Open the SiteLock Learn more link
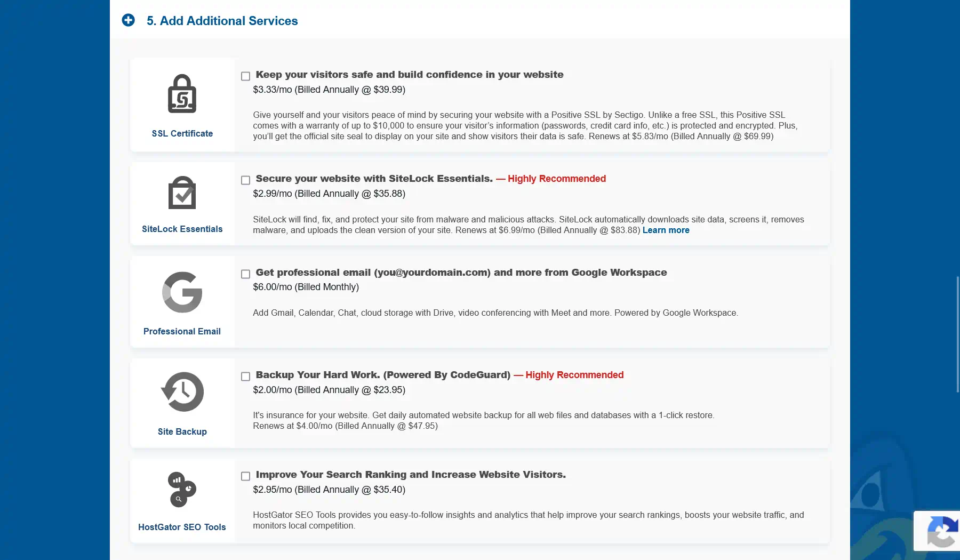The height and width of the screenshot is (560, 960). pos(666,230)
